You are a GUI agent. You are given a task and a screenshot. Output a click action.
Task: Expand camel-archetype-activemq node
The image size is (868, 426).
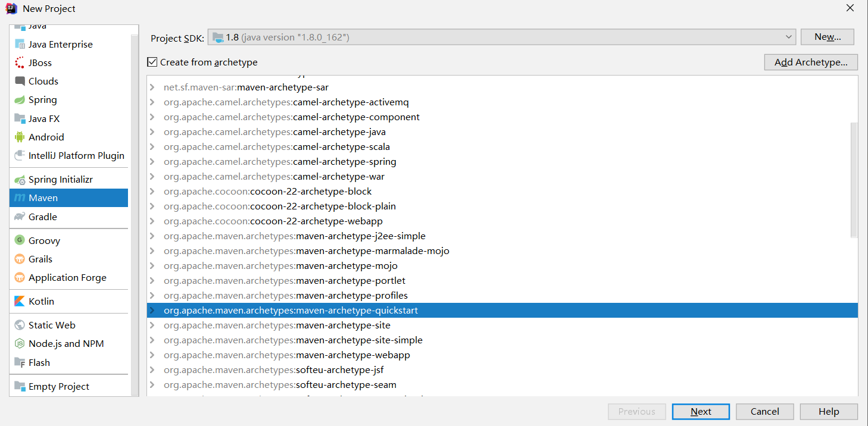152,102
